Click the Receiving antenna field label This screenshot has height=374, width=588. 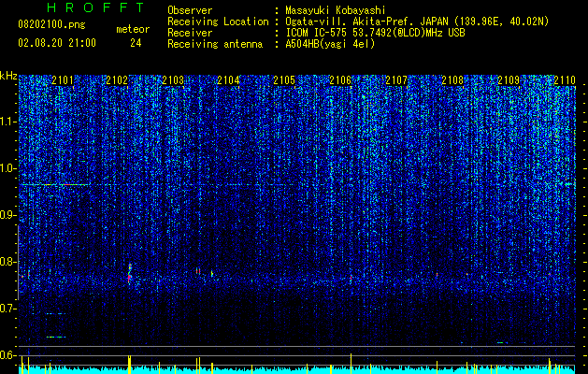(215, 44)
